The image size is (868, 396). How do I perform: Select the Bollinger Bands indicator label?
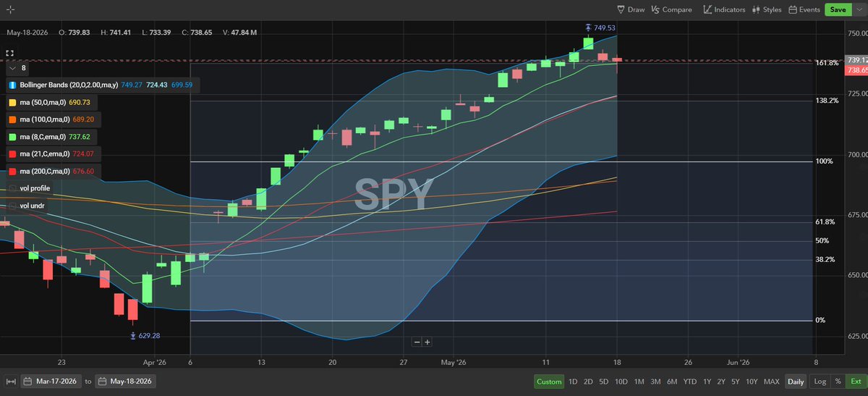pyautogui.click(x=69, y=85)
